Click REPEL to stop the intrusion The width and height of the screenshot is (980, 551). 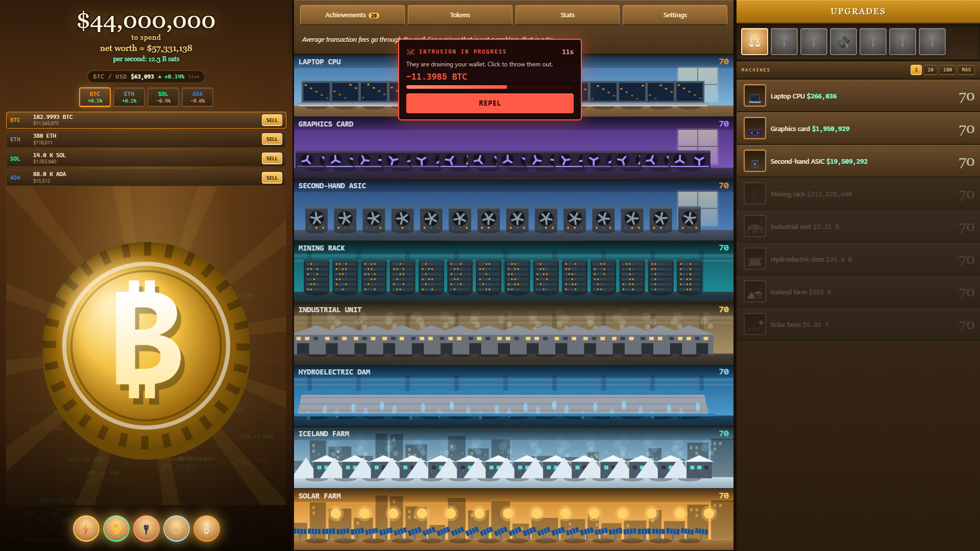click(x=490, y=103)
